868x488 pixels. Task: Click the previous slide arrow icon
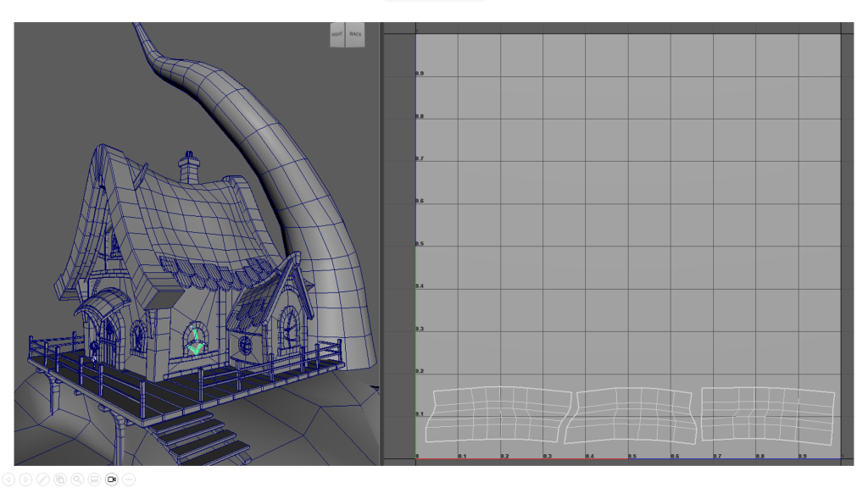(8, 480)
